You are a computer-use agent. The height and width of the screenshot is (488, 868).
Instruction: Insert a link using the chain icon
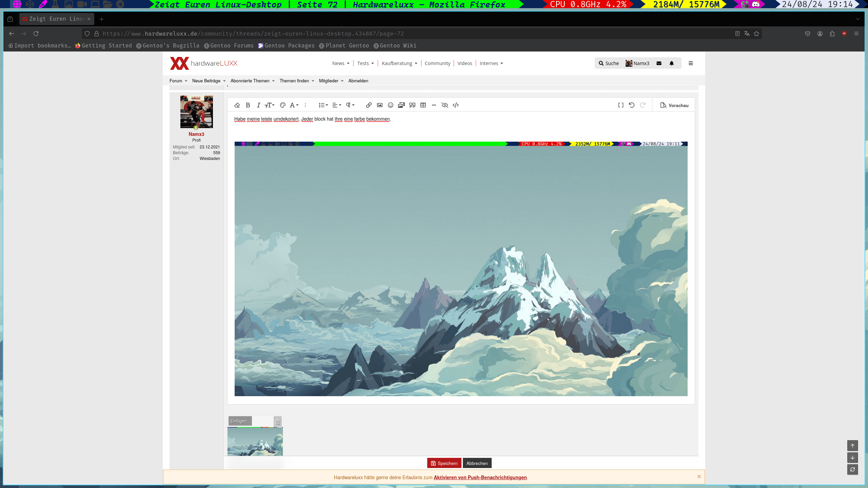(x=369, y=105)
